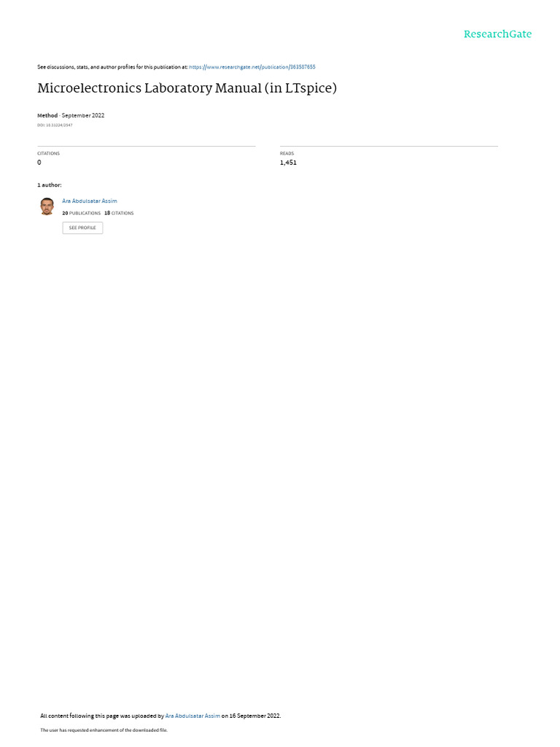Image resolution: width=560 pixels, height=747 pixels.
Task: Click the citations count of 0
Action: pos(39,163)
